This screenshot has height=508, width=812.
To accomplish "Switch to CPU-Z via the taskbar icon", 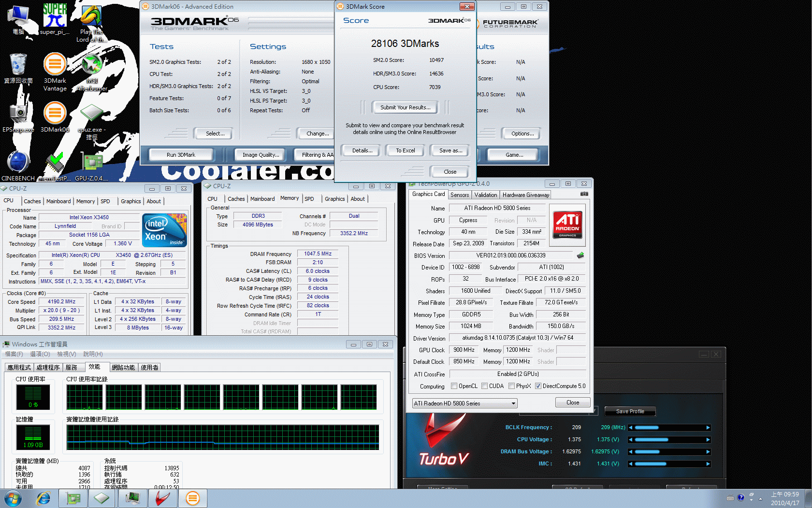I will pyautogui.click(x=102, y=498).
